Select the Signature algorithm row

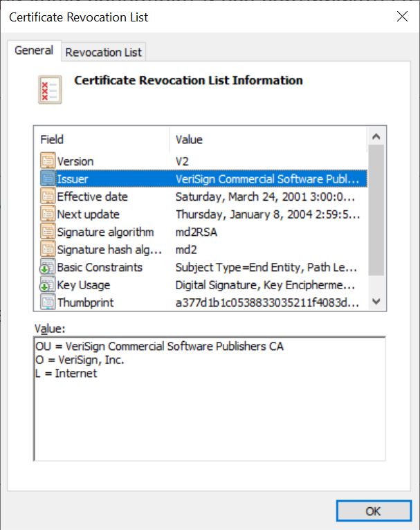coord(203,232)
